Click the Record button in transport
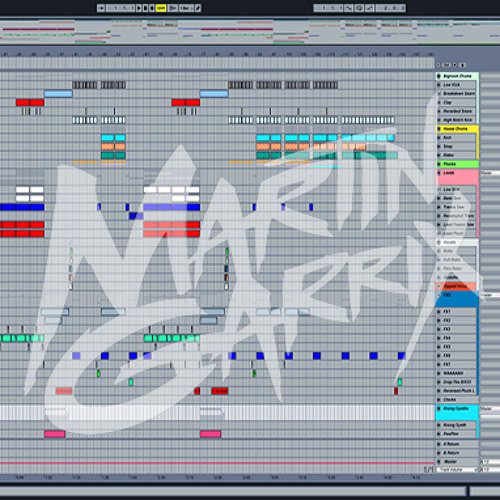500x500 pixels. pos(152,8)
